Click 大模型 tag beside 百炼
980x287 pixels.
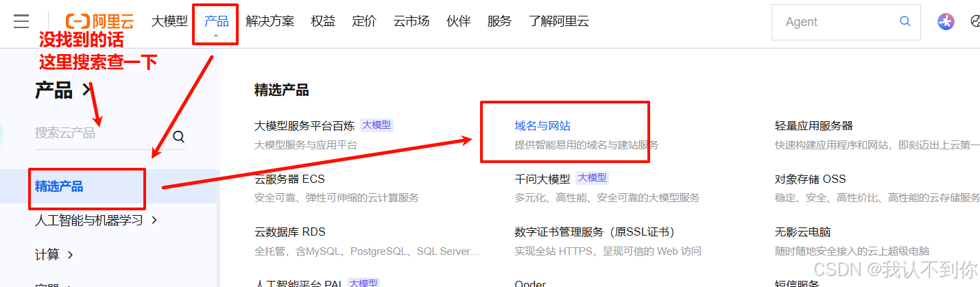(377, 125)
